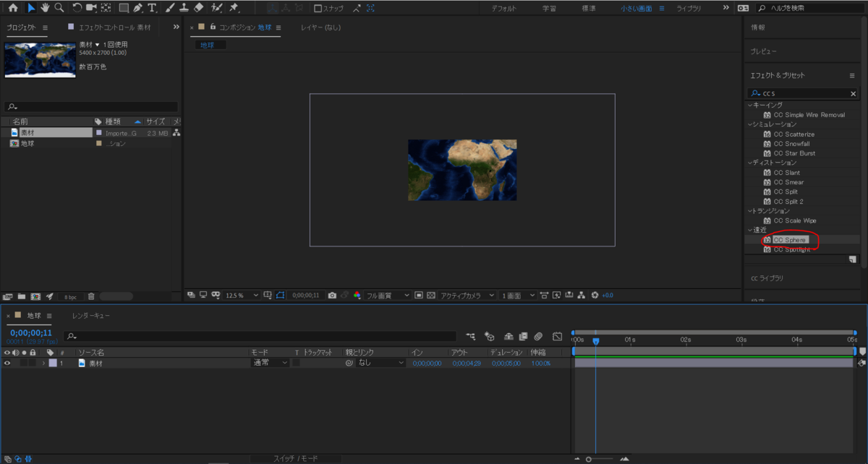Open the レンダーキュー tab
The width and height of the screenshot is (868, 464).
point(91,316)
